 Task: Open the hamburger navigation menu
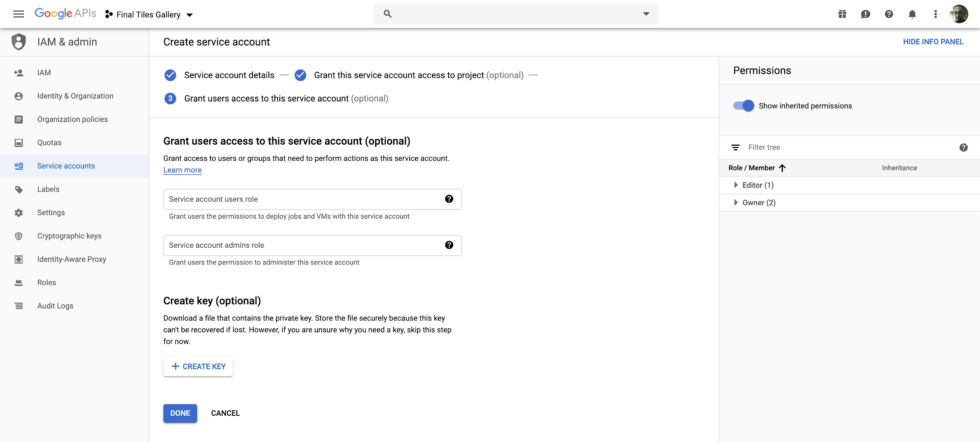18,14
